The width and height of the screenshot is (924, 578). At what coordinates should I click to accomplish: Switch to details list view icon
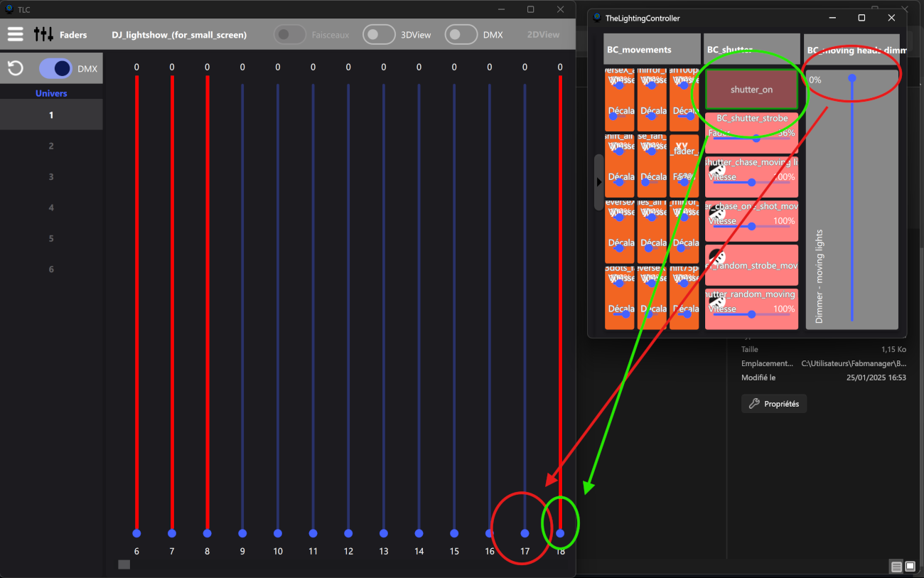click(x=897, y=567)
